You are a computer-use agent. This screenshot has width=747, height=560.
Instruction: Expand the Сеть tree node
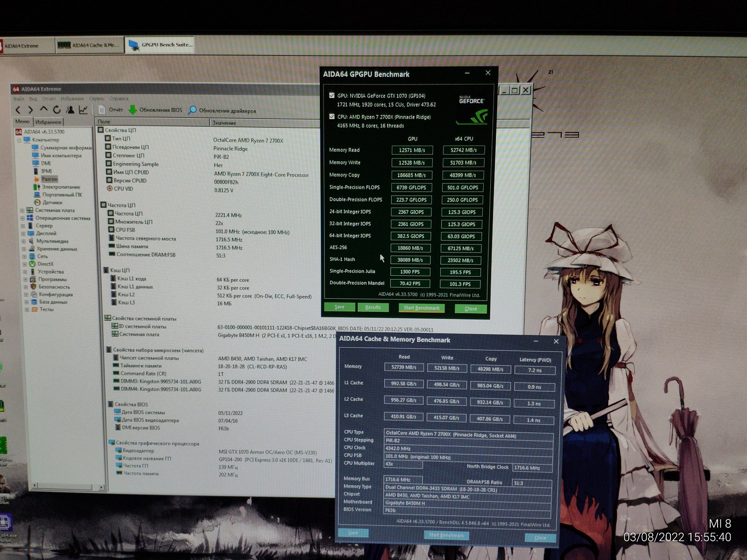pyautogui.click(x=24, y=256)
